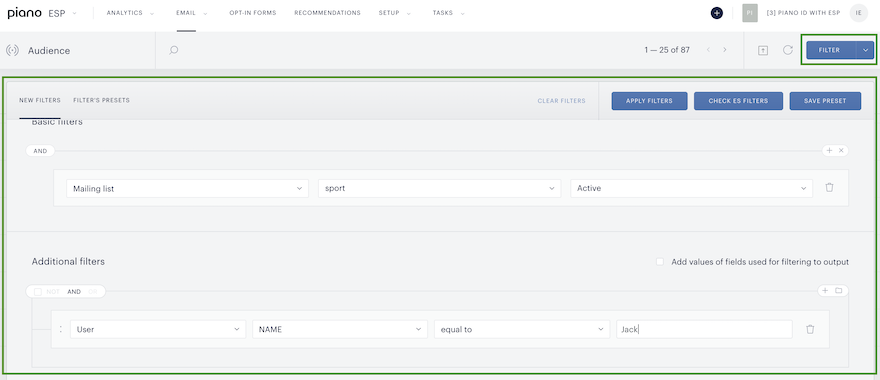Image resolution: width=880 pixels, height=380 pixels.
Task: Go to next page of results
Action: (725, 50)
